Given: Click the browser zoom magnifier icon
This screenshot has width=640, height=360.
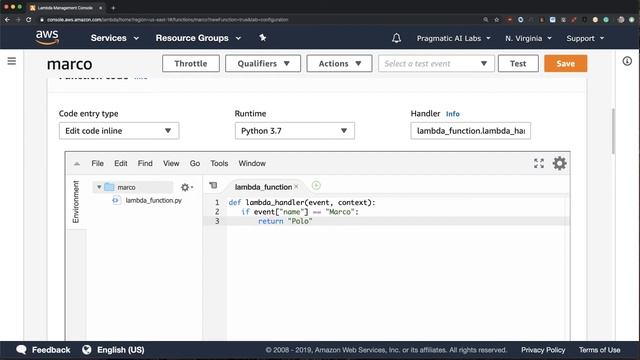Looking at the screenshot, I should point(486,19).
